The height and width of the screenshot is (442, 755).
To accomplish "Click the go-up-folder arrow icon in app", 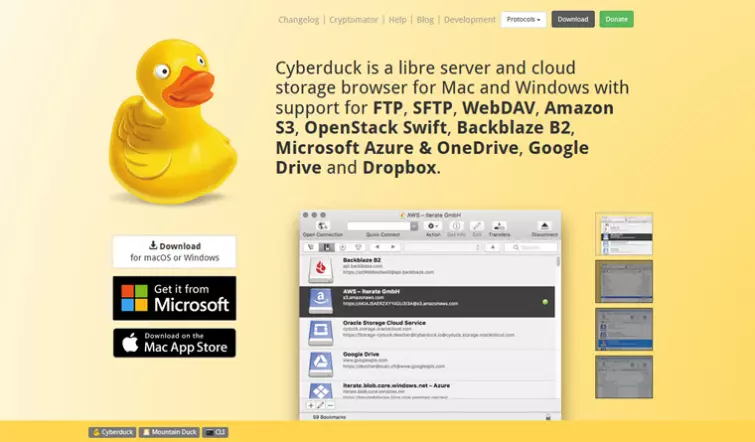I will (492, 247).
